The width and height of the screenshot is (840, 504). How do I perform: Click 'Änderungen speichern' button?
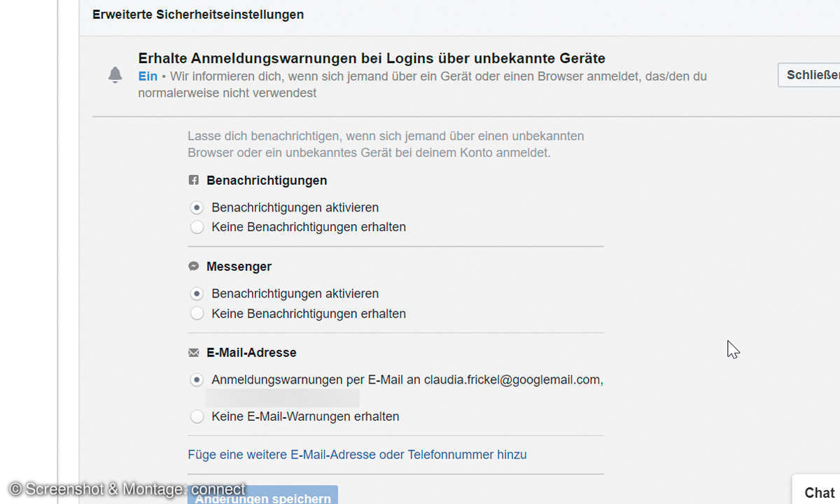pos(262,496)
